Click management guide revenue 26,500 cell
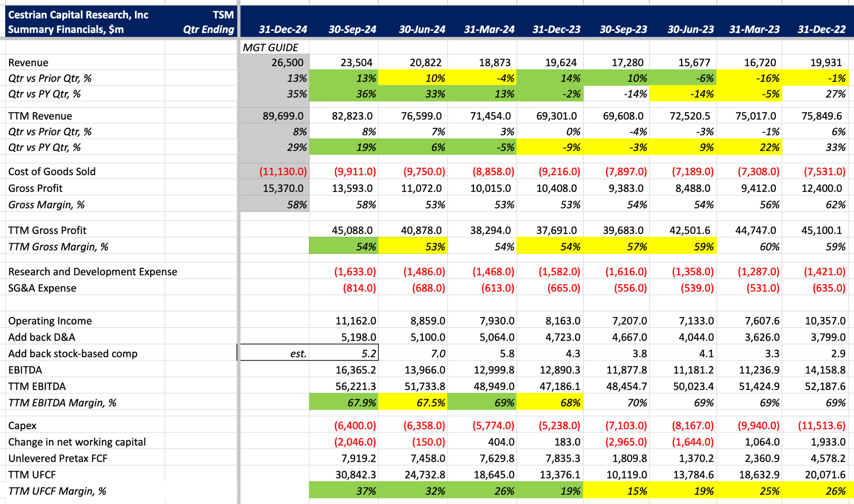Viewport: 854px width, 504px height. [287, 63]
